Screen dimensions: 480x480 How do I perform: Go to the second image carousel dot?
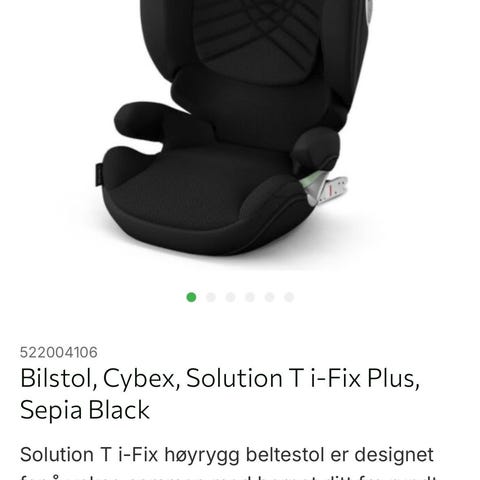pyautogui.click(x=211, y=297)
